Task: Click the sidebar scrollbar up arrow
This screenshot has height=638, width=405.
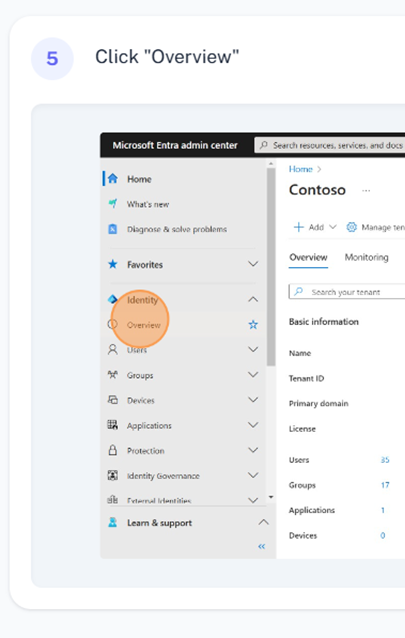Action: pyautogui.click(x=271, y=163)
